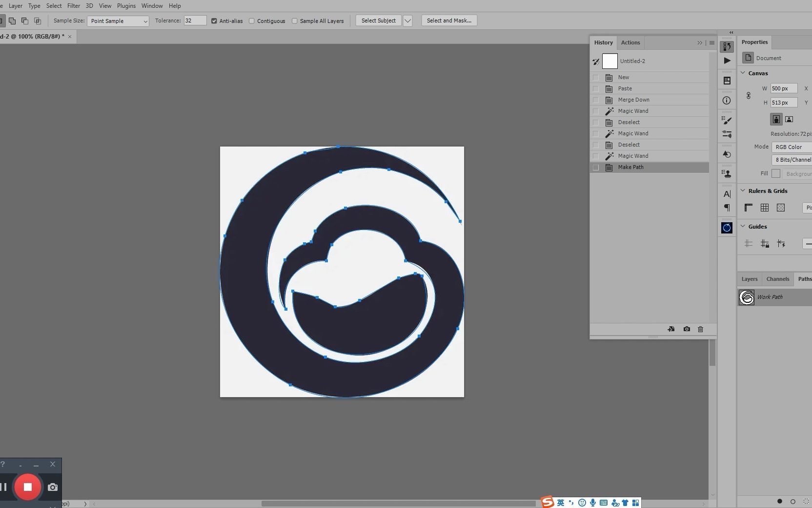Image resolution: width=812 pixels, height=508 pixels.
Task: Switch to the Channels tab
Action: point(777,279)
